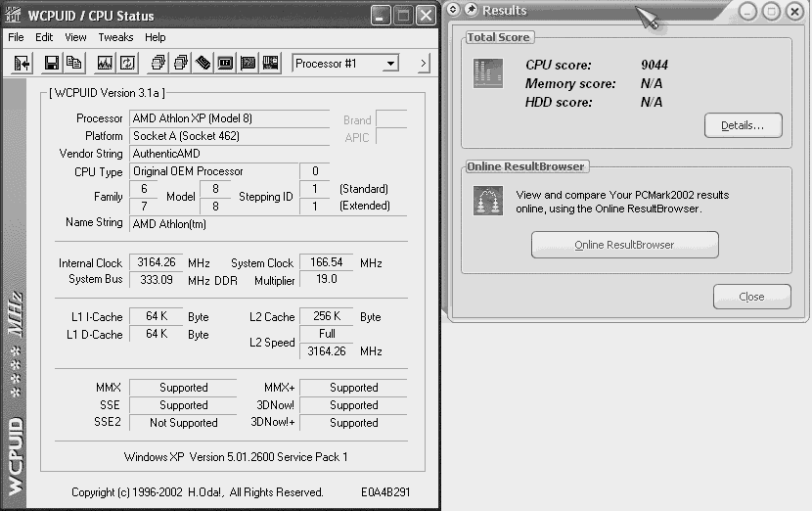Click the L1 I-Cache value 64 K
The image size is (812, 511).
click(x=157, y=316)
